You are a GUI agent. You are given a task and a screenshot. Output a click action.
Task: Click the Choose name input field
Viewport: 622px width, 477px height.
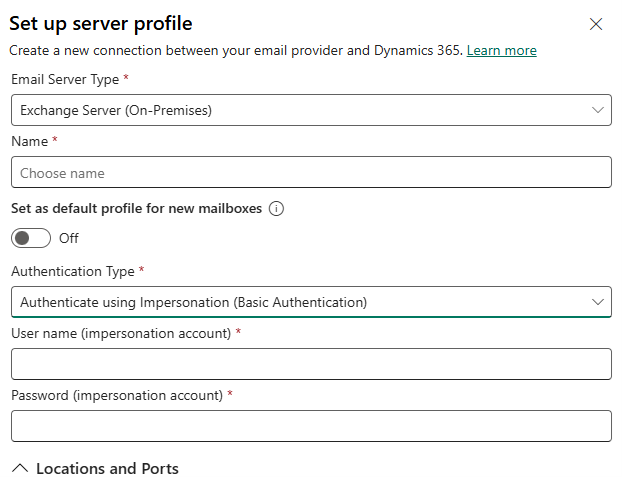[x=311, y=173]
